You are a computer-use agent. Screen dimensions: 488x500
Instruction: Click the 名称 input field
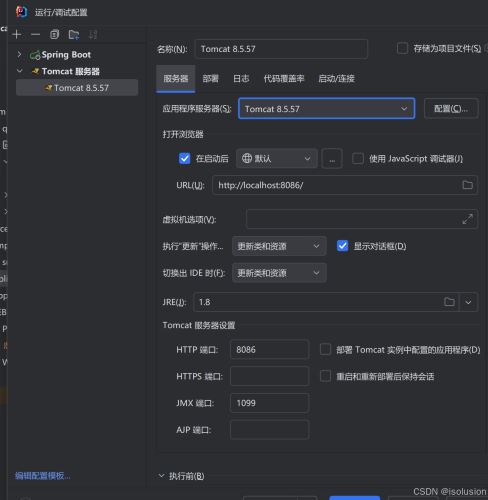click(281, 49)
